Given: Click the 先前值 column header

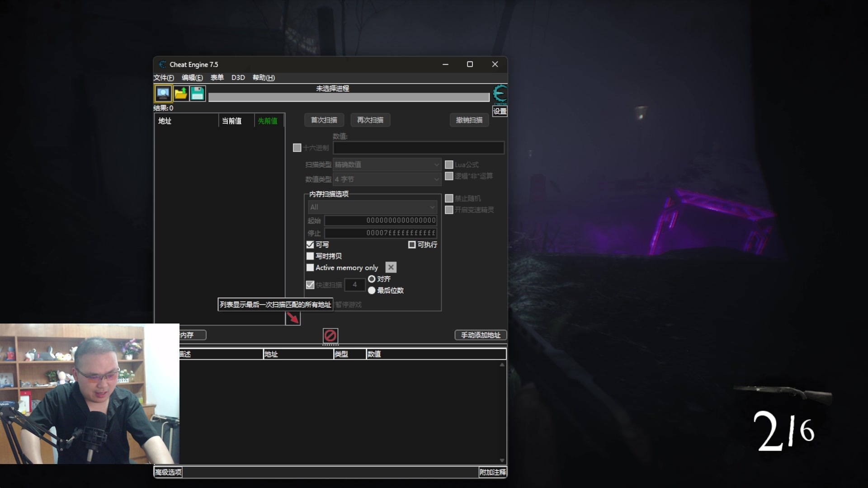Looking at the screenshot, I should [269, 121].
